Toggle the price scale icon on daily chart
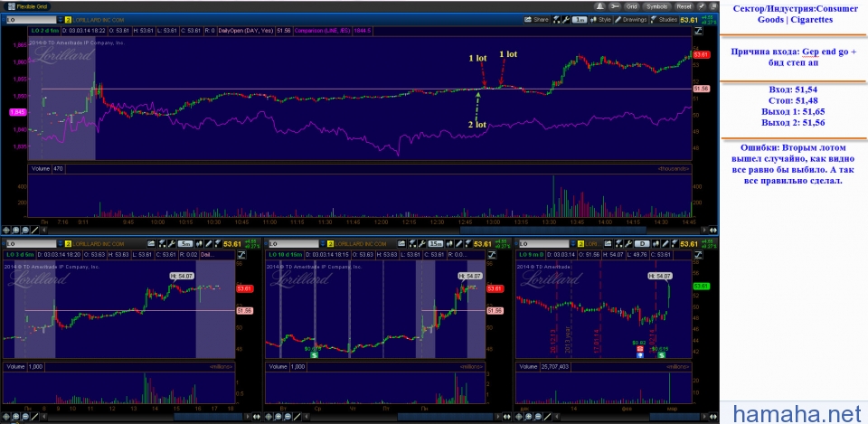Viewport: 868px width, 424px height. (698, 255)
